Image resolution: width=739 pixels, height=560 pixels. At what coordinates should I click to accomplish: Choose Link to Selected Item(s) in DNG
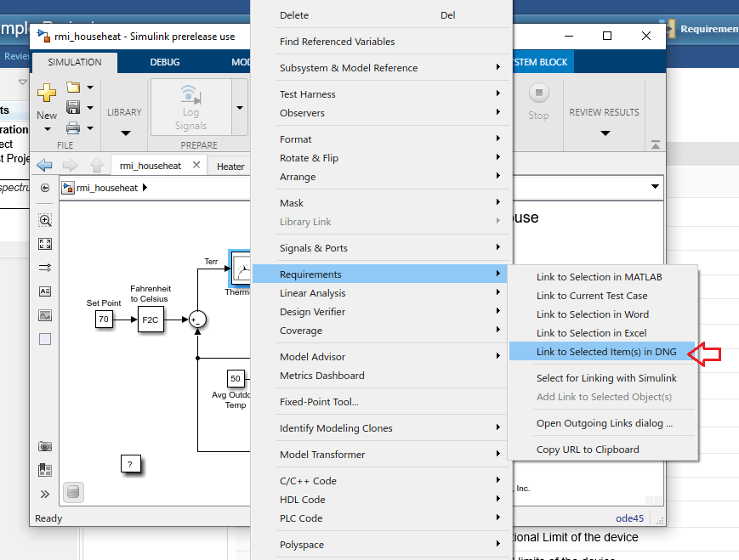(x=602, y=352)
